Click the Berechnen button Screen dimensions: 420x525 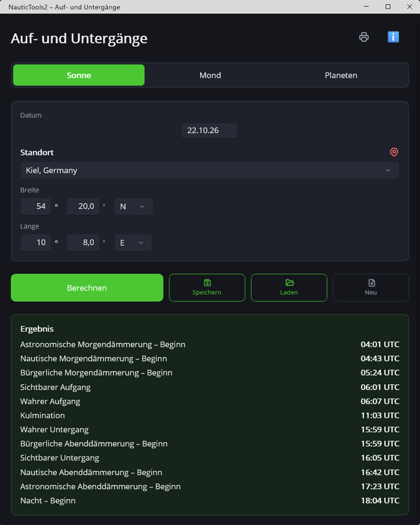(x=87, y=288)
